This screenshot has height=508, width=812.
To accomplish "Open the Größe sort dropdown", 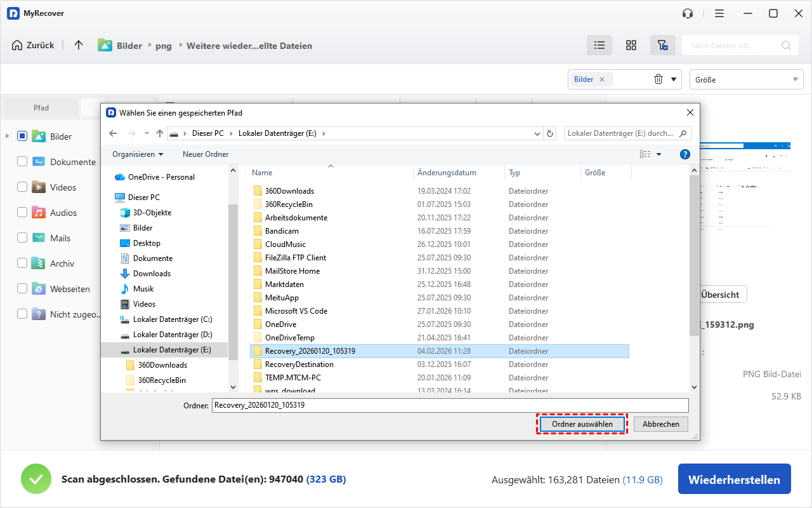I will (x=746, y=80).
